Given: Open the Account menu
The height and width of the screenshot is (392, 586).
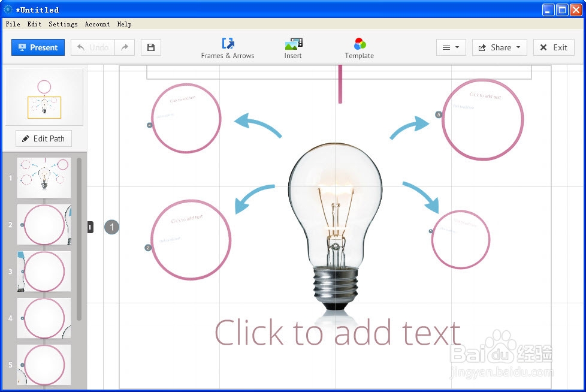Looking at the screenshot, I should (97, 24).
